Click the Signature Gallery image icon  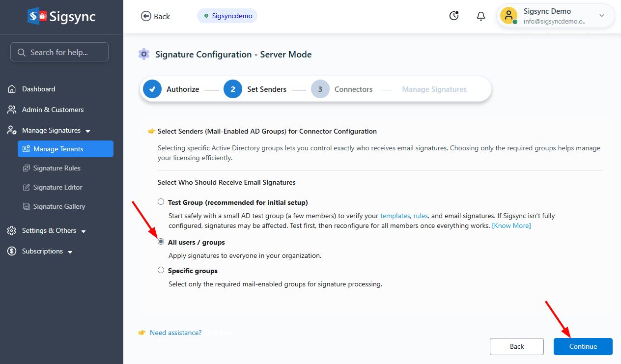(x=27, y=206)
